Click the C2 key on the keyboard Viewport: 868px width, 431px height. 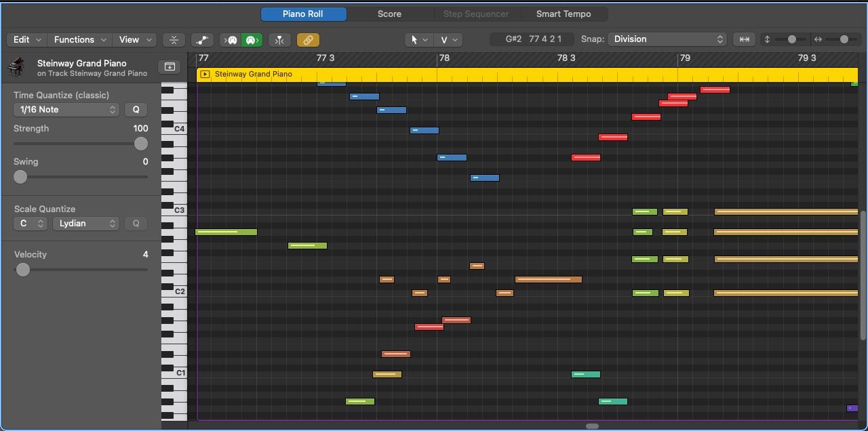[174, 291]
